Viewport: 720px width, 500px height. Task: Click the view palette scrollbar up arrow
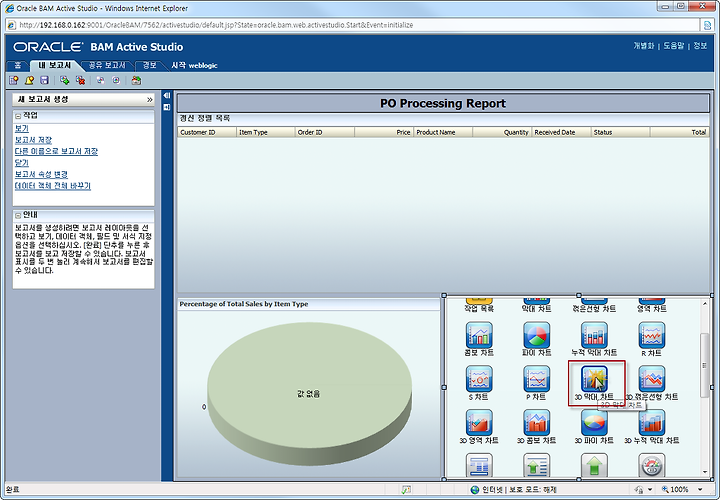[x=705, y=303]
